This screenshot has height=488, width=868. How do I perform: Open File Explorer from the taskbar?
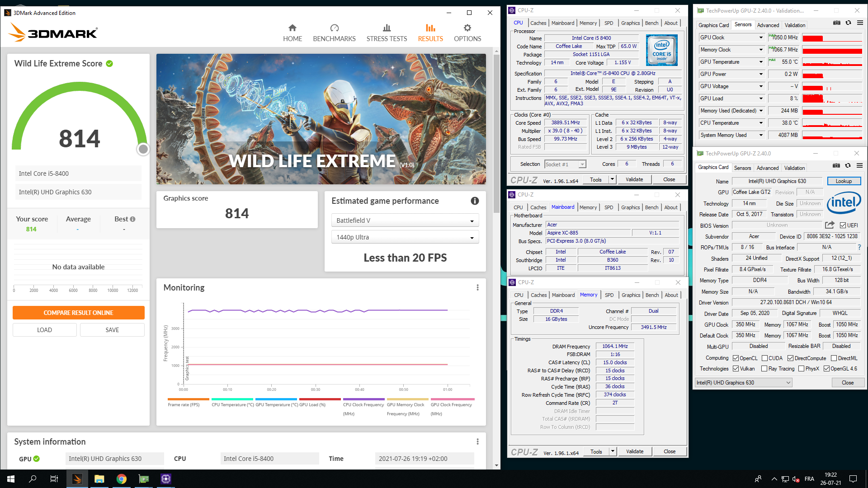click(99, 479)
